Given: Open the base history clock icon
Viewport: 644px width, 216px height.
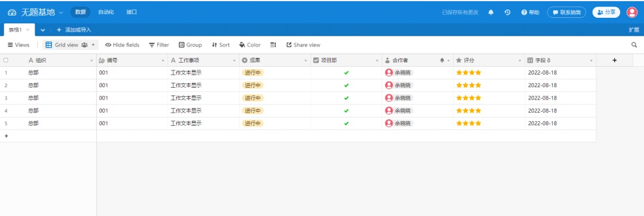Looking at the screenshot, I should coord(507,13).
